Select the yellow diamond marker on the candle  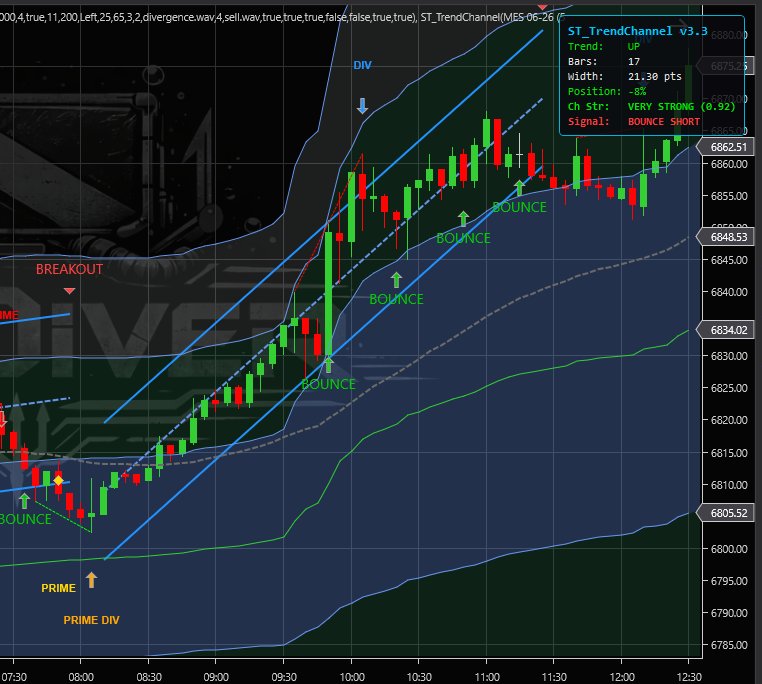58,480
